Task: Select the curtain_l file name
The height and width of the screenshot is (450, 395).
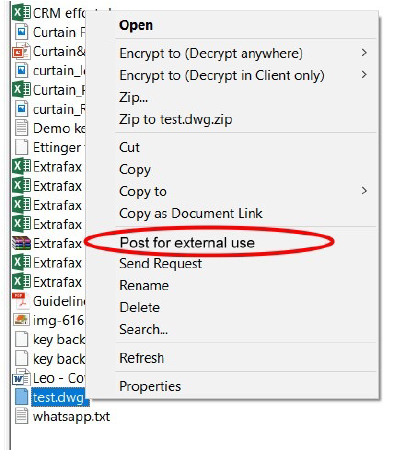Action: click(x=59, y=71)
